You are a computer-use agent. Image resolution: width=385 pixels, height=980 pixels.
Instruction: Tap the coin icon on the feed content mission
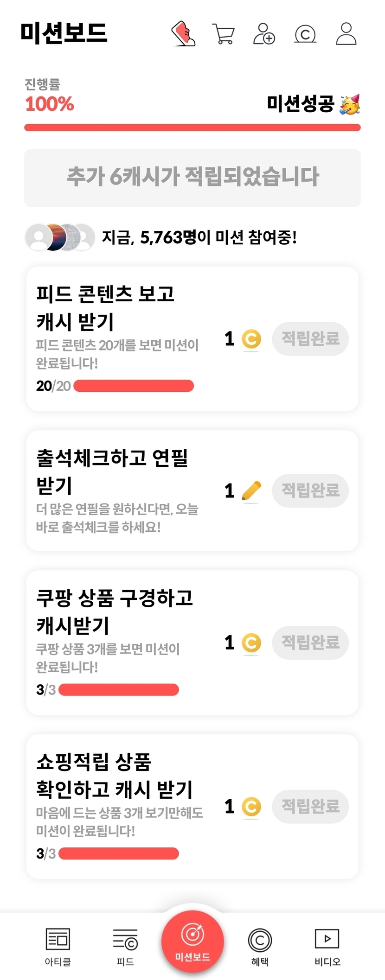coord(251,339)
